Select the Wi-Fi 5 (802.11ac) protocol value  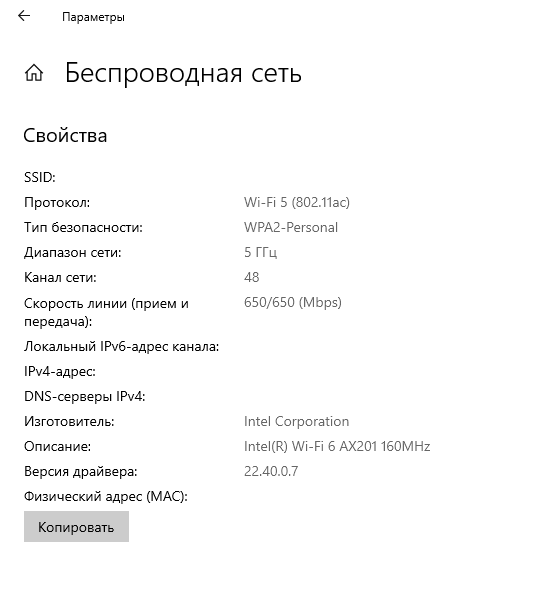pos(297,202)
